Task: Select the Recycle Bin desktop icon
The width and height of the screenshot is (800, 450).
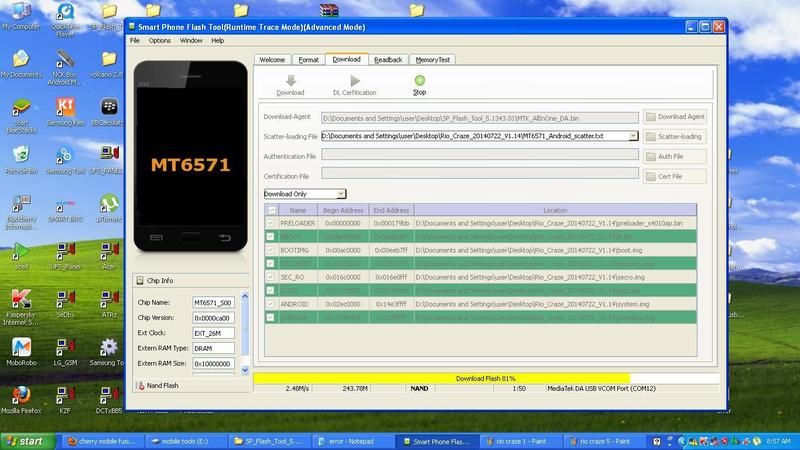Action: point(21,160)
